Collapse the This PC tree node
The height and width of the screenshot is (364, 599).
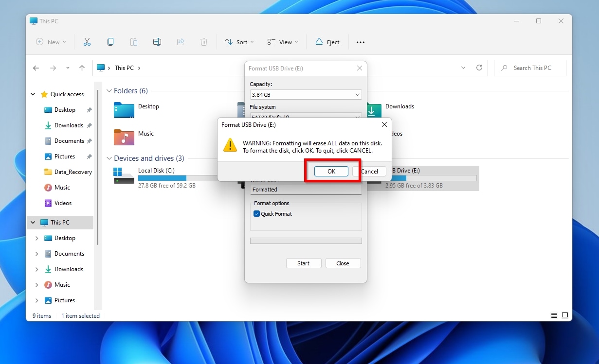[33, 223]
